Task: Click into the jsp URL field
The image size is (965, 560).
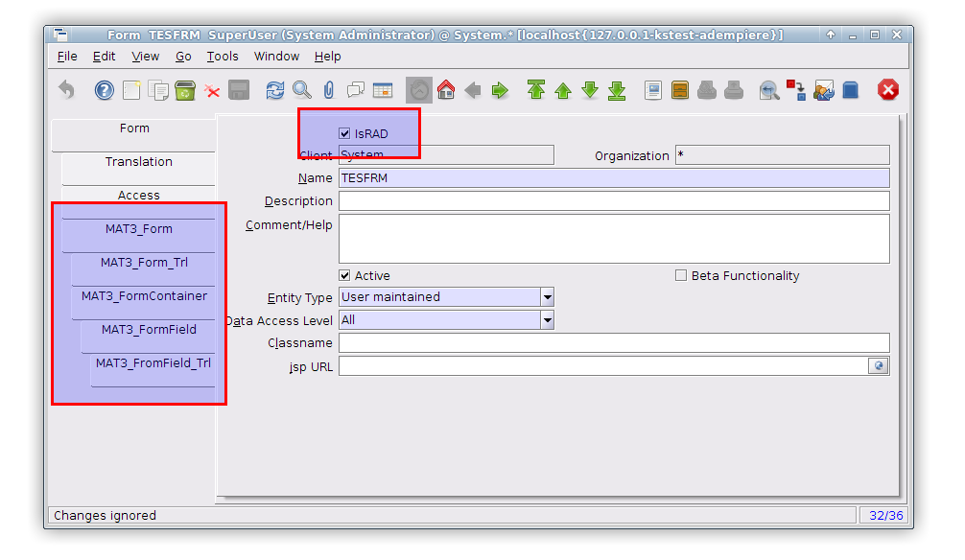Action: click(603, 366)
